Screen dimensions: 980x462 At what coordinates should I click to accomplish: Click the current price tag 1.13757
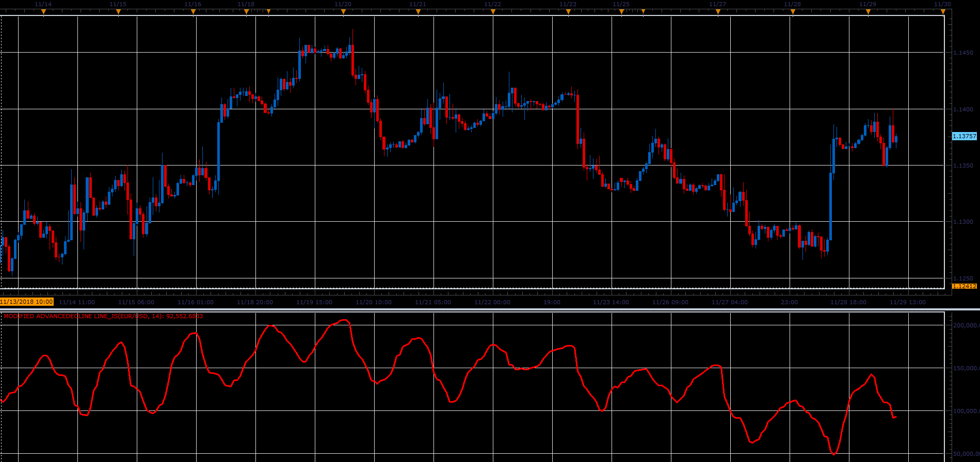click(x=965, y=136)
